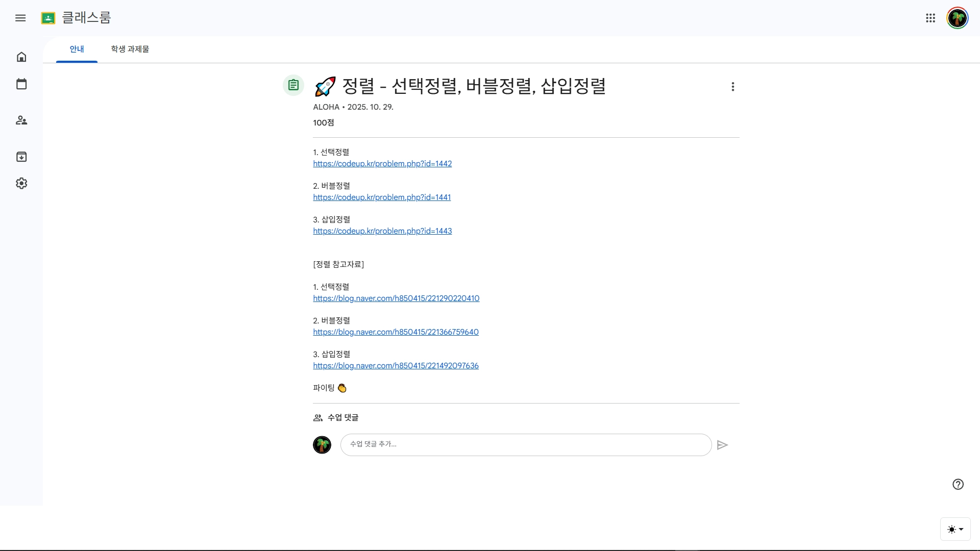The width and height of the screenshot is (980, 551).
Task: Open the Settings gear icon
Action: pyautogui.click(x=21, y=183)
